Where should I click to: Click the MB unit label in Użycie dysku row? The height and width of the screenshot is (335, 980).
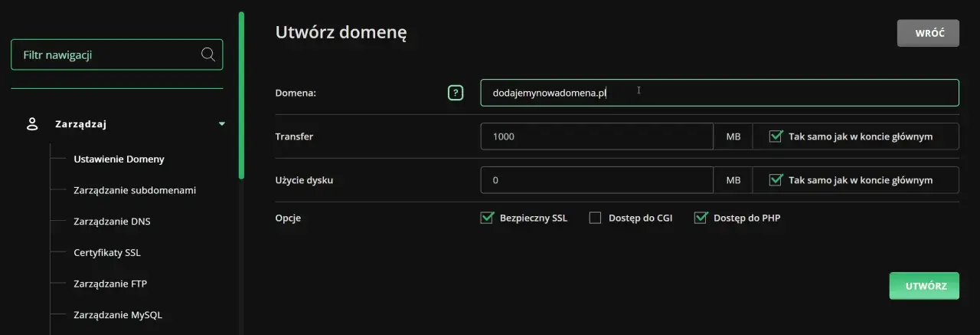coord(733,180)
